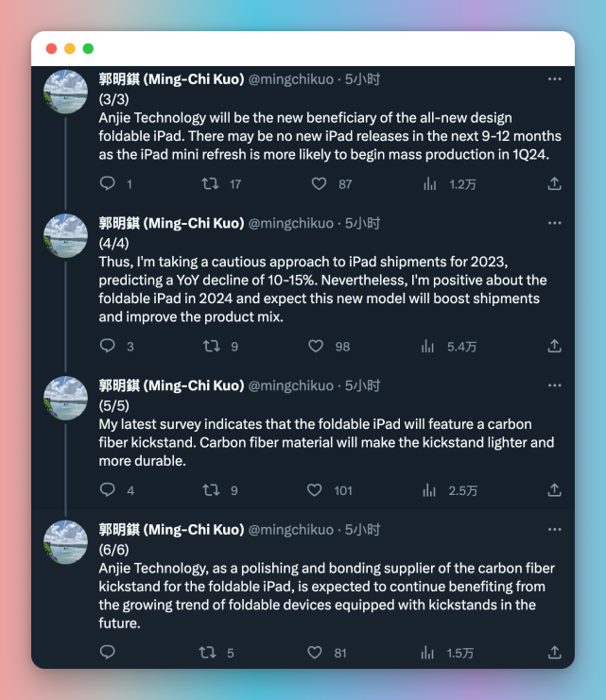Click the avatar on the (4/4) tweet
The width and height of the screenshot is (606, 700).
(x=66, y=236)
